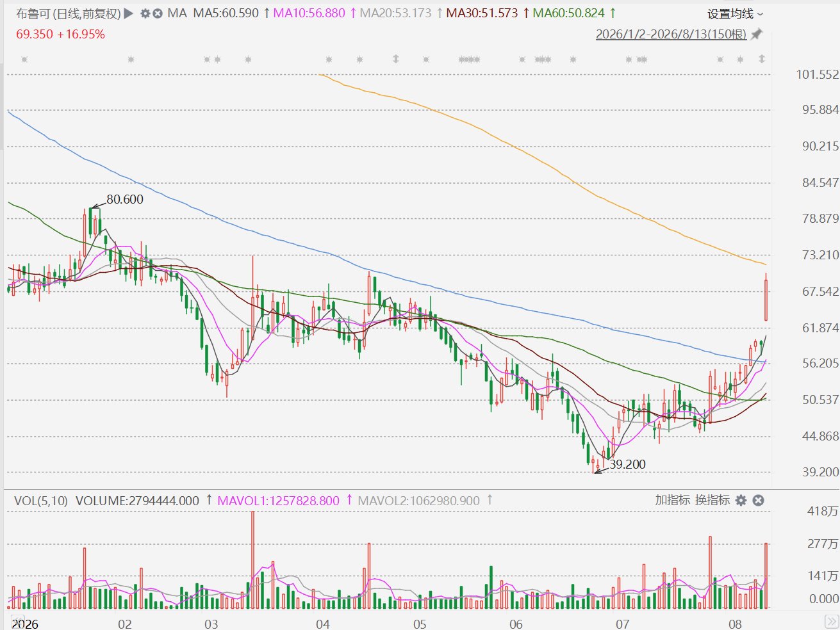The image size is (840, 630).
Task: Click the 141万 volume axis label
Action: 823,576
